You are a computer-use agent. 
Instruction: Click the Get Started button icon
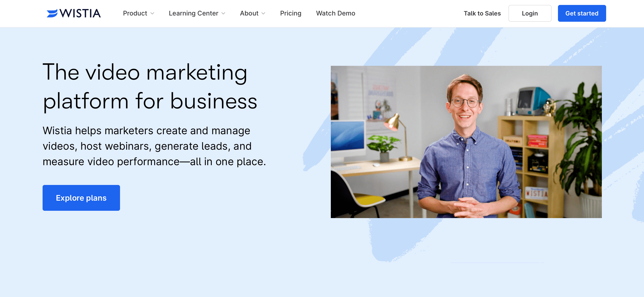coord(582,13)
